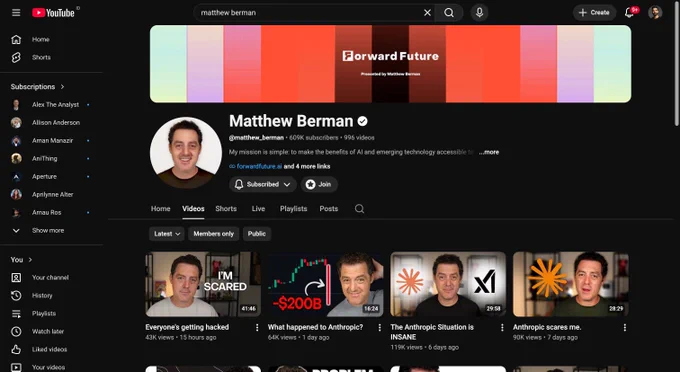
Task: Switch to the Posts tab
Action: [329, 209]
